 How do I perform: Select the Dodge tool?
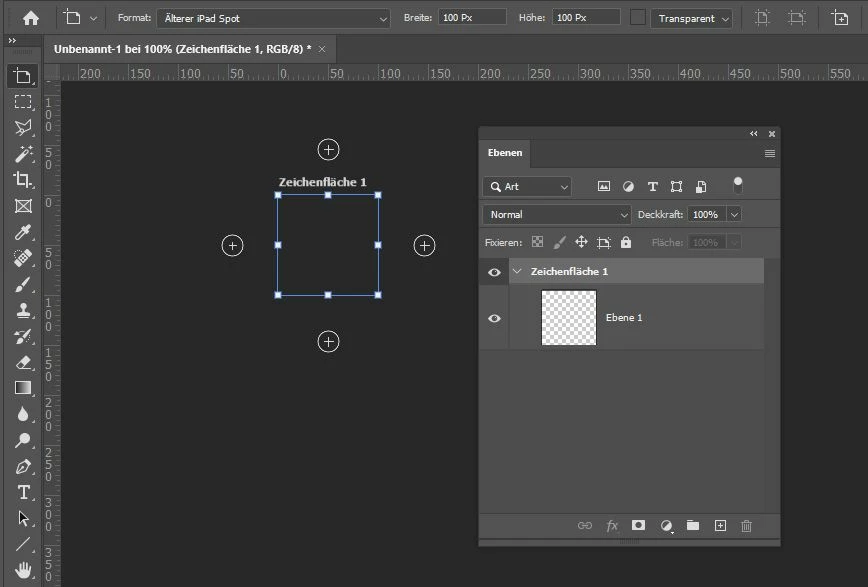pos(23,440)
